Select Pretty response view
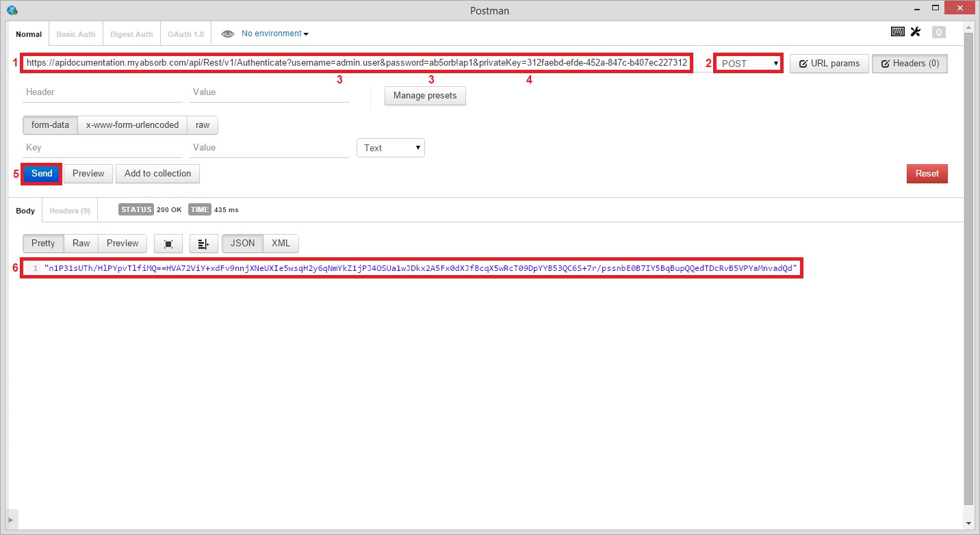Image resolution: width=980 pixels, height=535 pixels. click(x=43, y=244)
